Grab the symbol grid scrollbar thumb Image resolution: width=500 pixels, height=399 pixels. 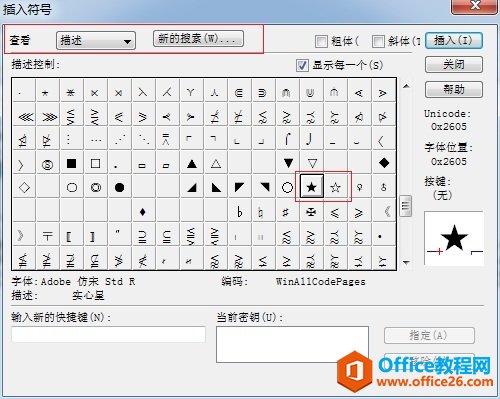click(406, 206)
